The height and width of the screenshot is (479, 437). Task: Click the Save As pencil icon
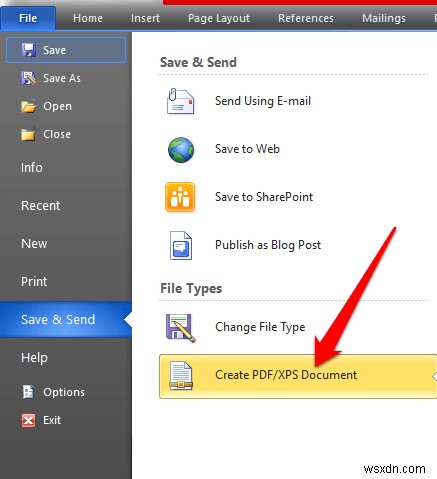click(28, 78)
